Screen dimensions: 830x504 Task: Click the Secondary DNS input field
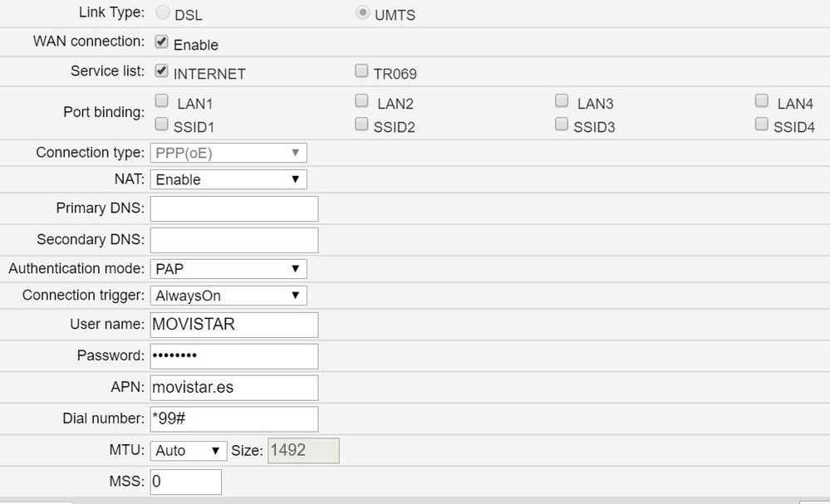[x=233, y=239]
